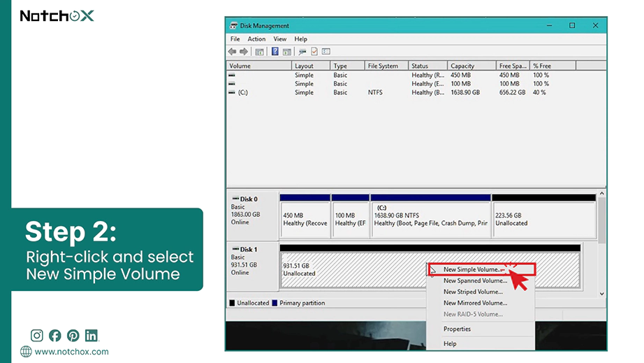Click the Disk 0 drive icon

[x=235, y=199]
